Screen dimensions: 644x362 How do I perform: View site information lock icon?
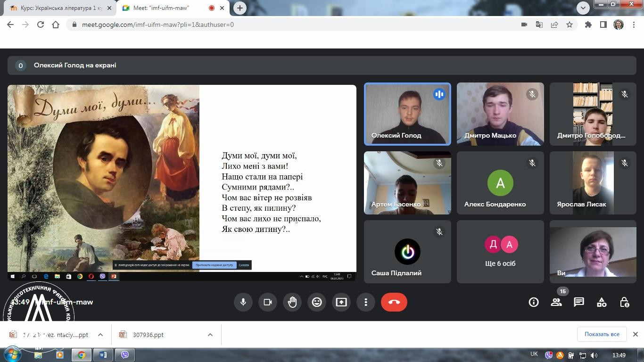74,25
